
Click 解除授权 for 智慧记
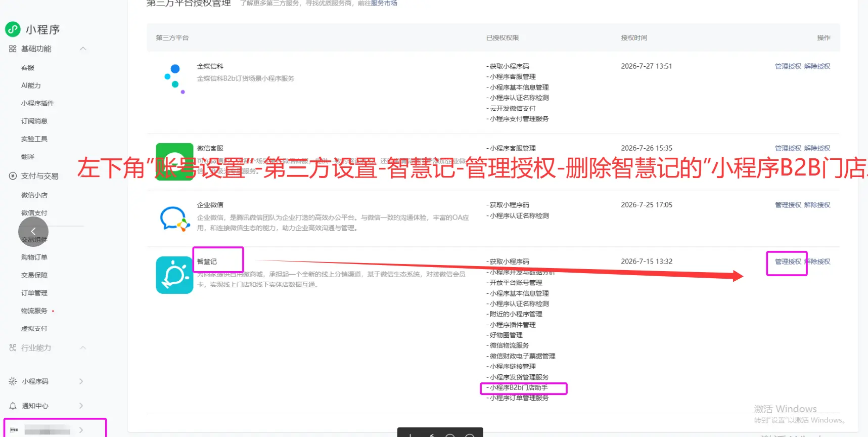pos(817,261)
